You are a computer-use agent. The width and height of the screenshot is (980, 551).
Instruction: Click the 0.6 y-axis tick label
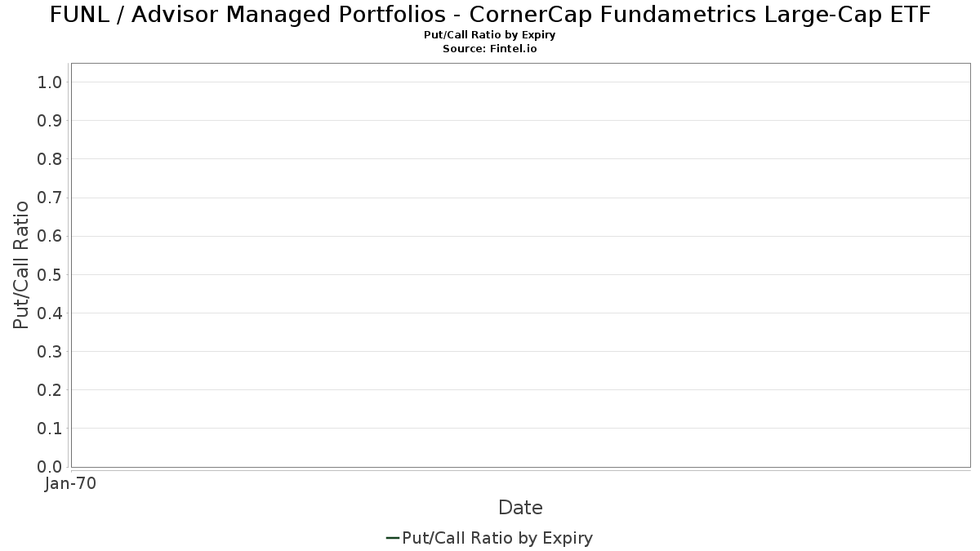coord(50,236)
